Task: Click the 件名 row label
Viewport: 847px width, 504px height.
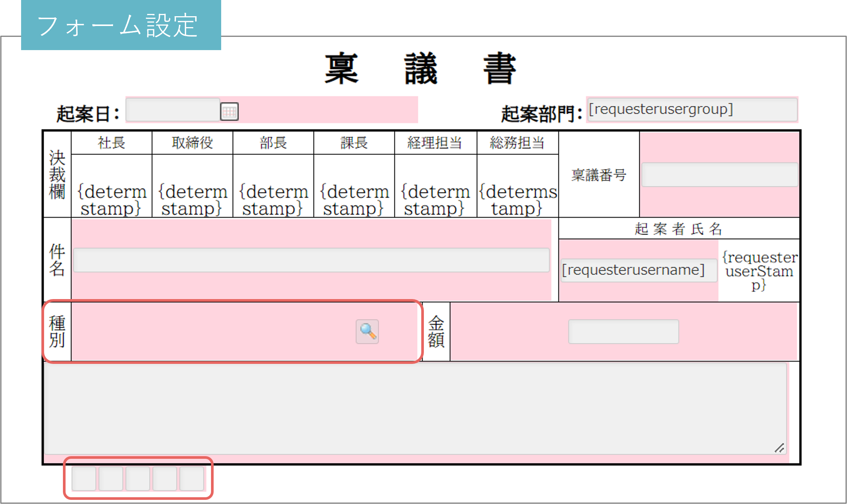Action: click(57, 260)
